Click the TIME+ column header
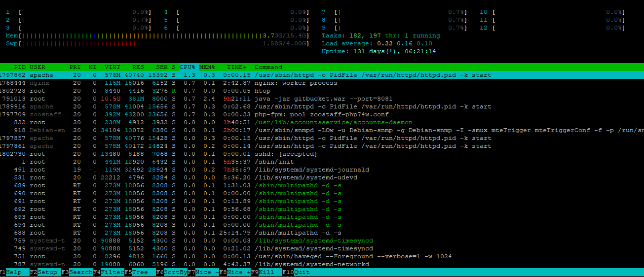The image size is (644, 277). click(236, 67)
